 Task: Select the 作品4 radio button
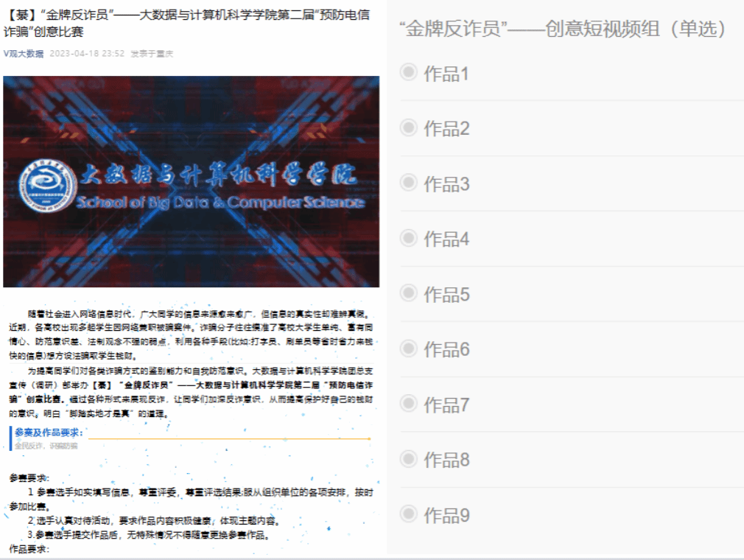pos(408,238)
